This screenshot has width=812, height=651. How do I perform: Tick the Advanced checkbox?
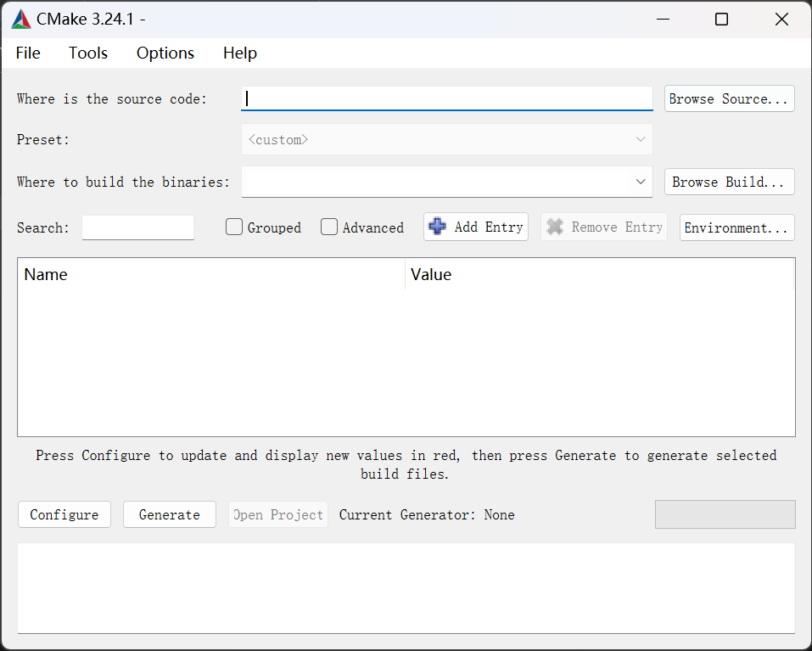coord(329,227)
